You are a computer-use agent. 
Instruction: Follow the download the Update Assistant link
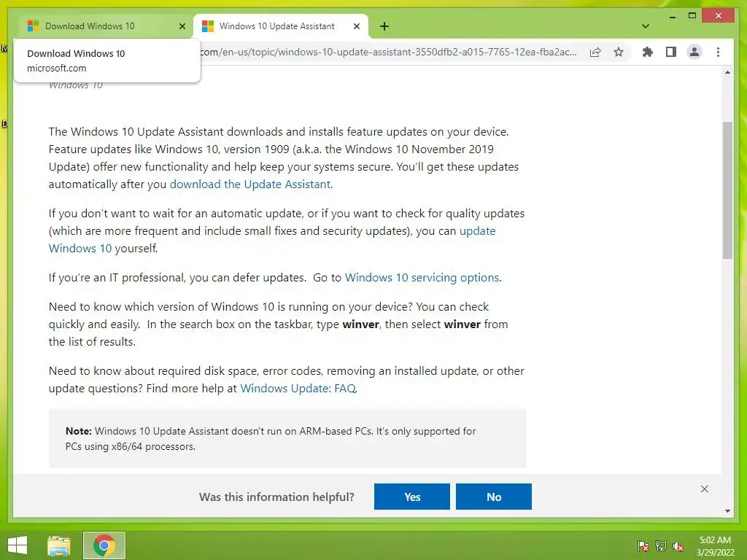(x=250, y=184)
